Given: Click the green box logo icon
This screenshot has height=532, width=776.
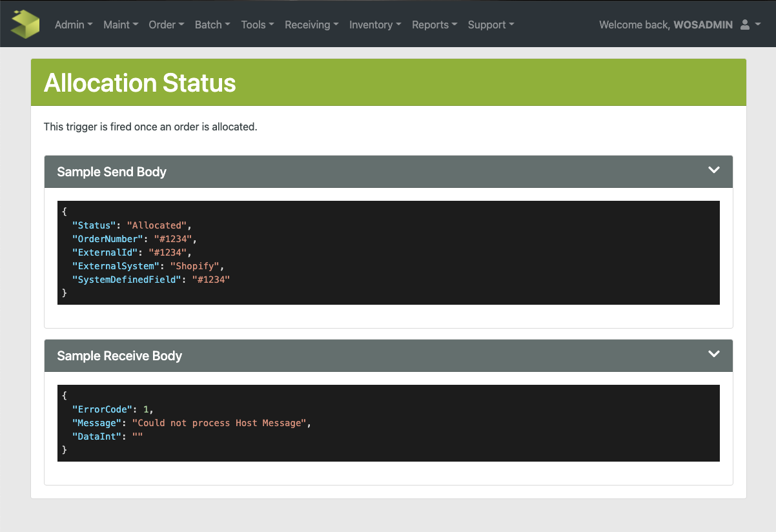Looking at the screenshot, I should (25, 24).
